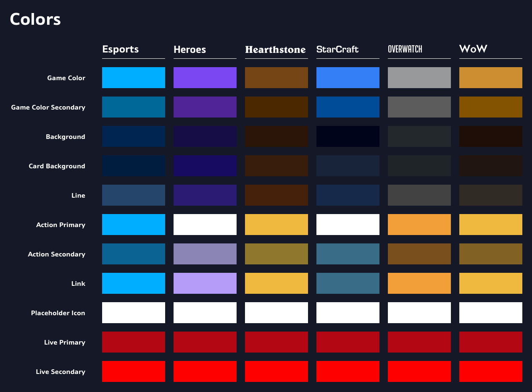Pick StarCraft Link swatch
This screenshot has height=392, width=532.
pyautogui.click(x=348, y=283)
